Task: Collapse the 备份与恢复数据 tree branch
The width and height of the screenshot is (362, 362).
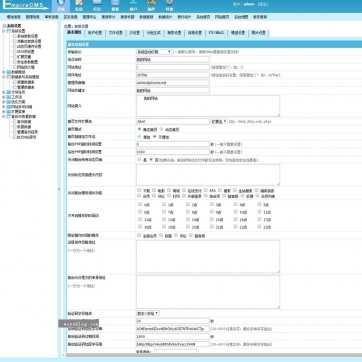Action: pyautogui.click(x=4, y=117)
